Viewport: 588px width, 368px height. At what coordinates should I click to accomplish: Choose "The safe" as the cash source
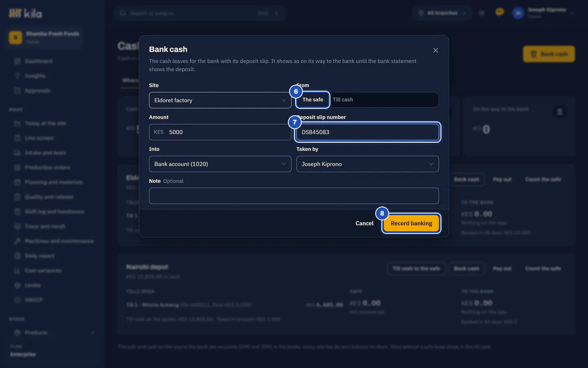pos(313,100)
